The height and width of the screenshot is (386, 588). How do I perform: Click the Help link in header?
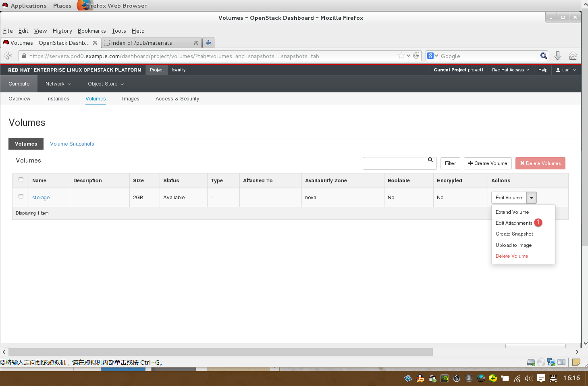[543, 70]
